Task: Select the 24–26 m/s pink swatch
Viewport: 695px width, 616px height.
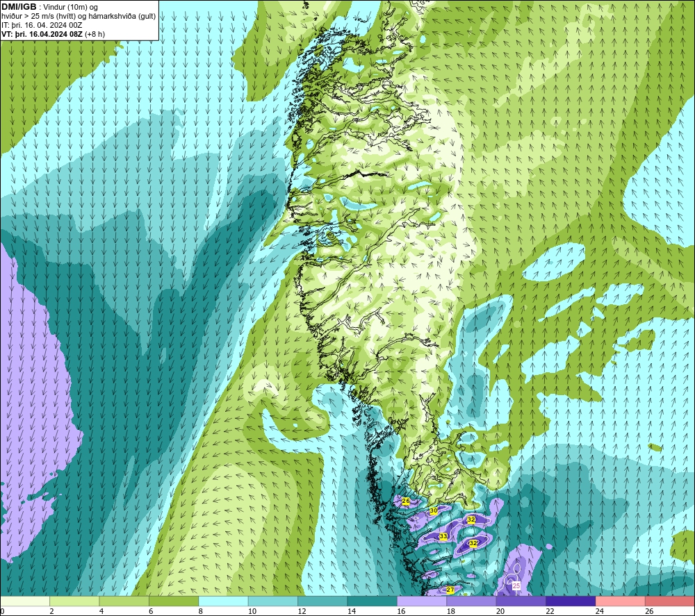Action: [x=621, y=601]
